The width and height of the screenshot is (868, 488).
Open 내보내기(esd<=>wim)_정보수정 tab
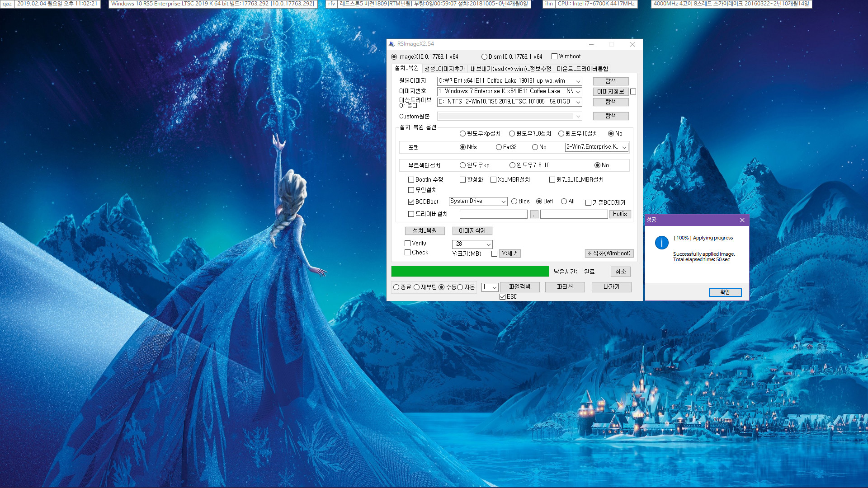(x=510, y=69)
